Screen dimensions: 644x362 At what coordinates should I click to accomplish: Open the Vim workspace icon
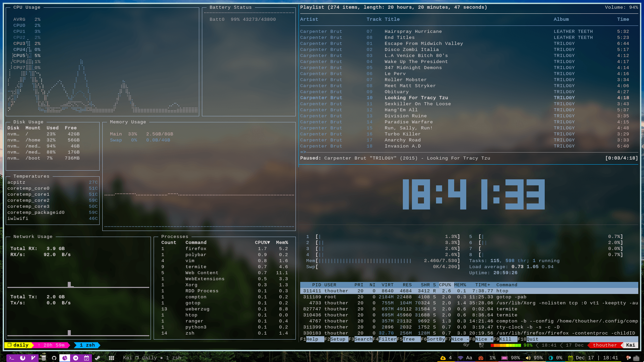(33, 358)
